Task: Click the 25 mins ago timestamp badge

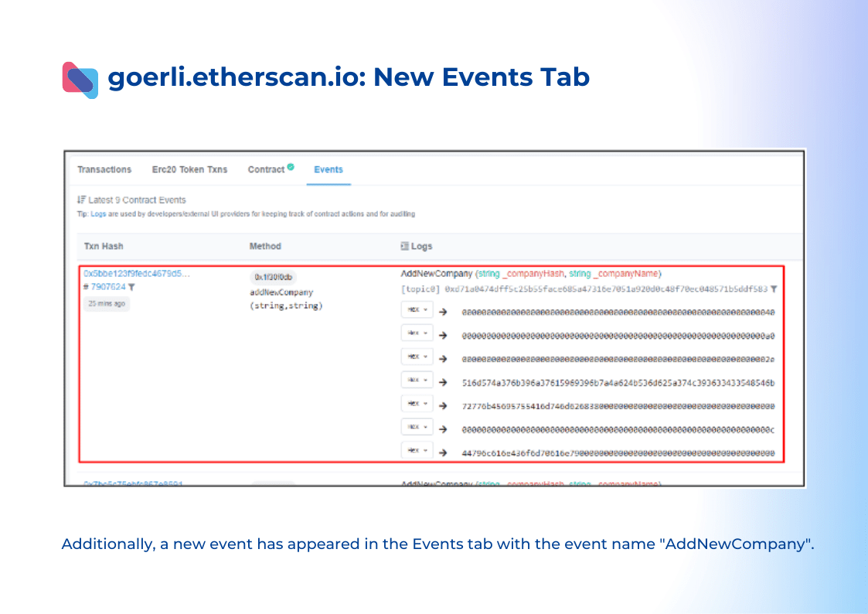Action: (107, 304)
